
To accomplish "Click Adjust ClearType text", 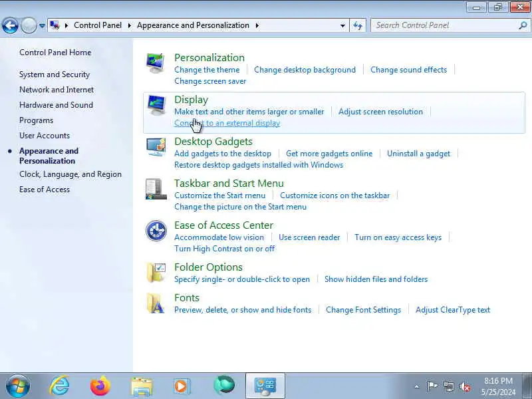I will click(453, 310).
